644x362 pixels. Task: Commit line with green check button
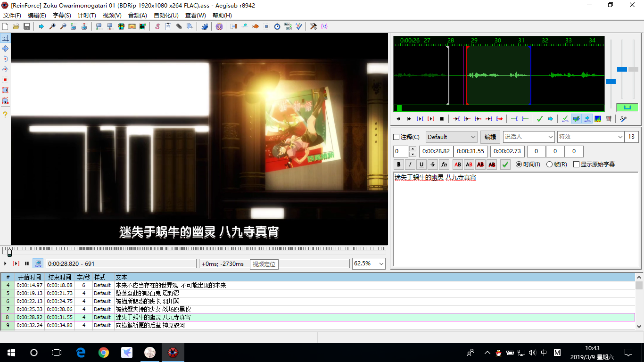pyautogui.click(x=505, y=165)
